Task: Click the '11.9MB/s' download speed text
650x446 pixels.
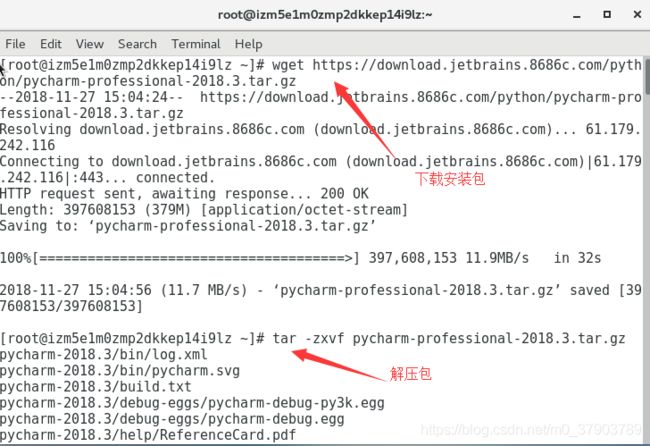Action: [x=497, y=258]
